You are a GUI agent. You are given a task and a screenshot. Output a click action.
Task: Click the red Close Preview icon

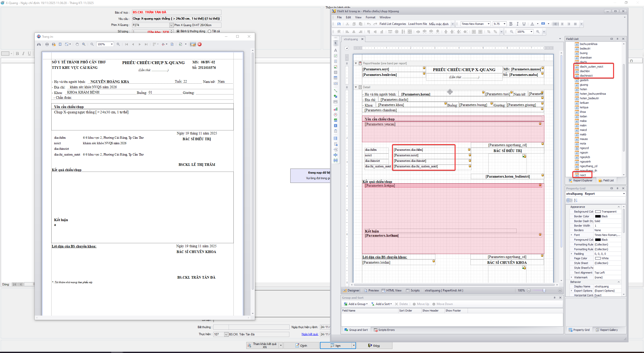click(x=199, y=44)
